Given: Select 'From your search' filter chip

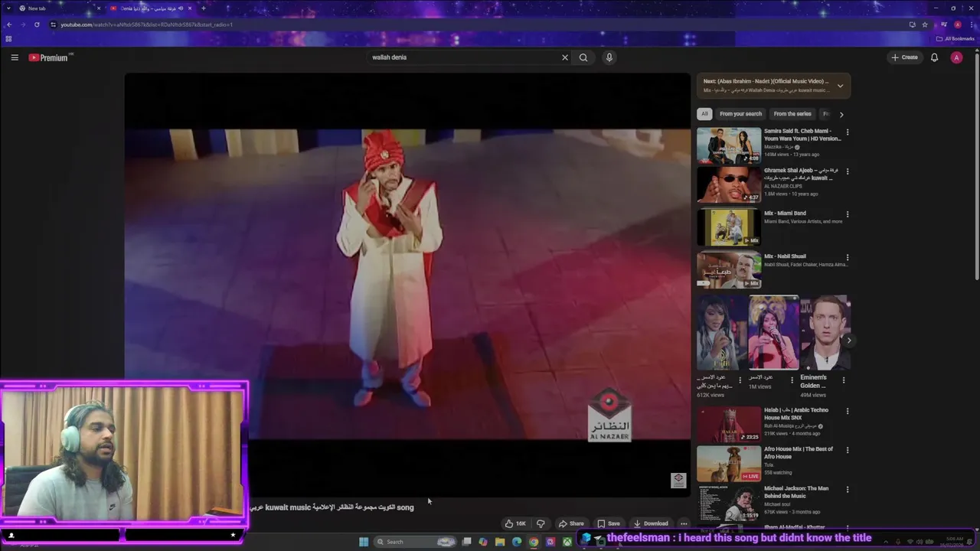Looking at the screenshot, I should pyautogui.click(x=740, y=114).
